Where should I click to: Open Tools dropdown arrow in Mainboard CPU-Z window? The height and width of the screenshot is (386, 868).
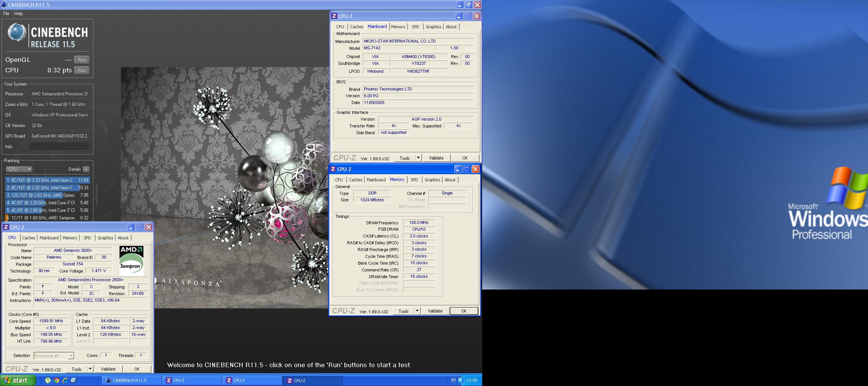click(x=418, y=158)
